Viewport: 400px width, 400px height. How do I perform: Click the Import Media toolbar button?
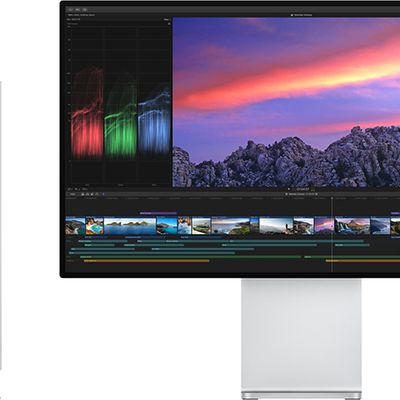coord(71,10)
